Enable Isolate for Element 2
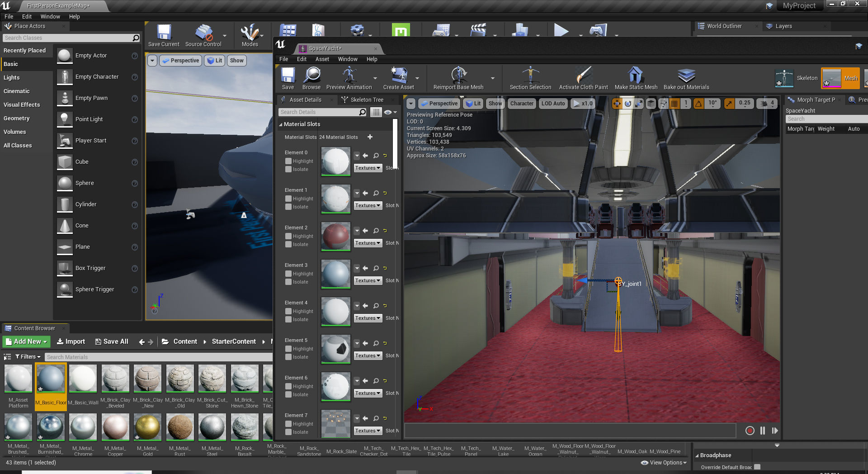The width and height of the screenshot is (868, 474). [288, 244]
